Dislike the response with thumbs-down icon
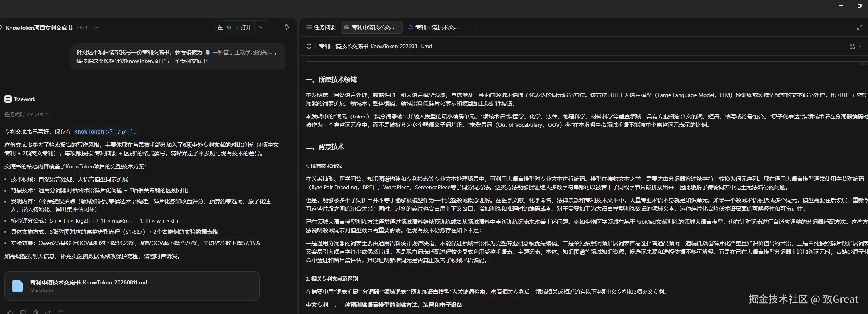Screen dimensions: 868x314 coord(23,312)
